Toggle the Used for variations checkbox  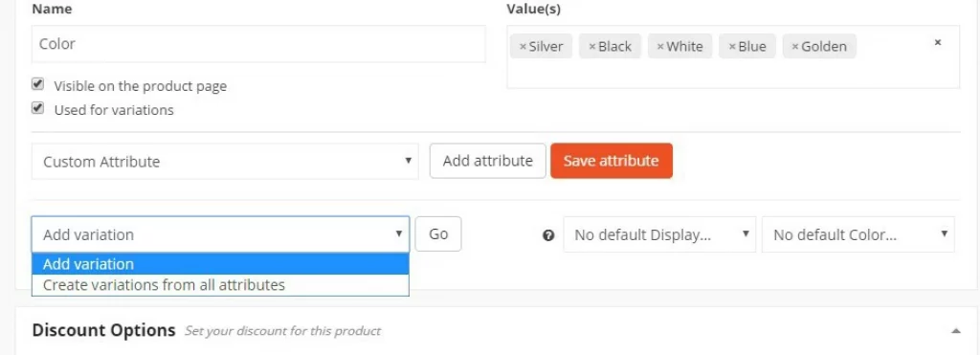click(38, 108)
